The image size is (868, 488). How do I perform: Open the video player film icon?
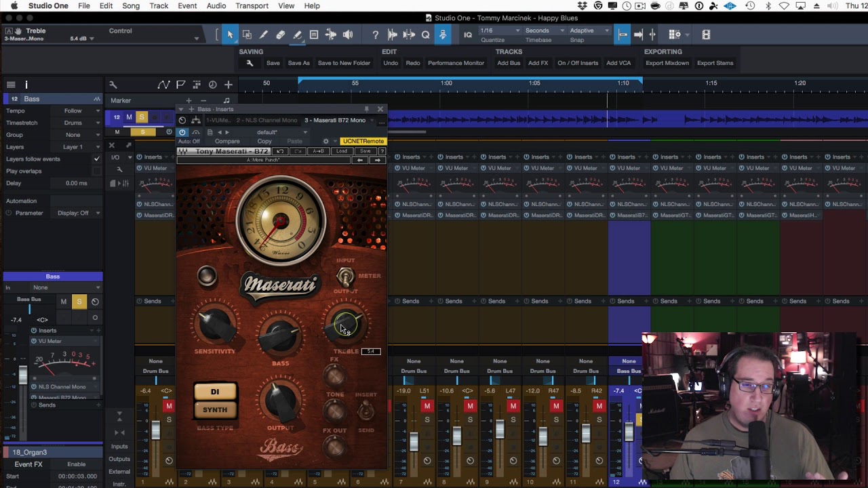pyautogui.click(x=706, y=35)
